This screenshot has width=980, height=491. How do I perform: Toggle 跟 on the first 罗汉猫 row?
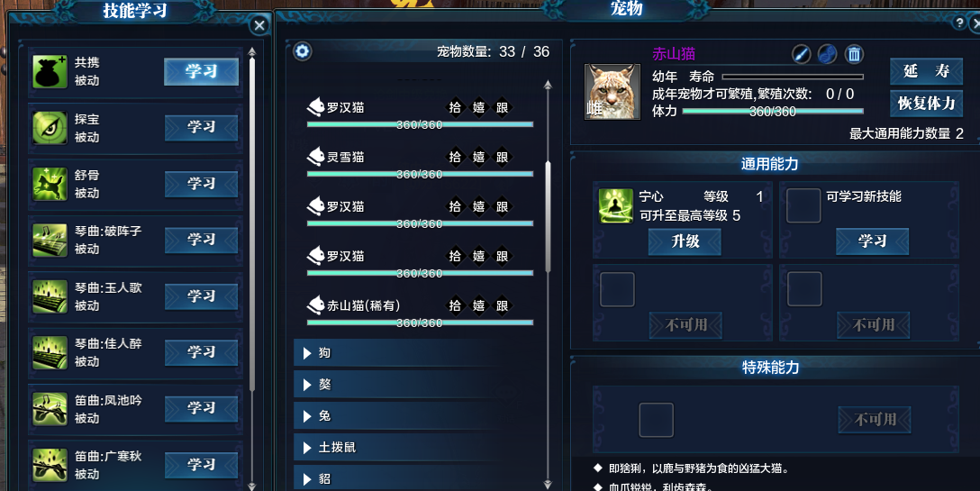pos(502,107)
